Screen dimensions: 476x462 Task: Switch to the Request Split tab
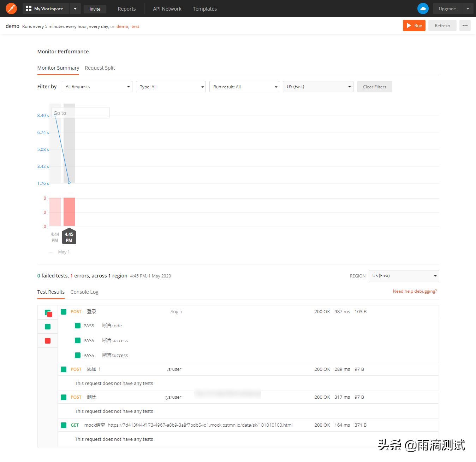pos(100,68)
